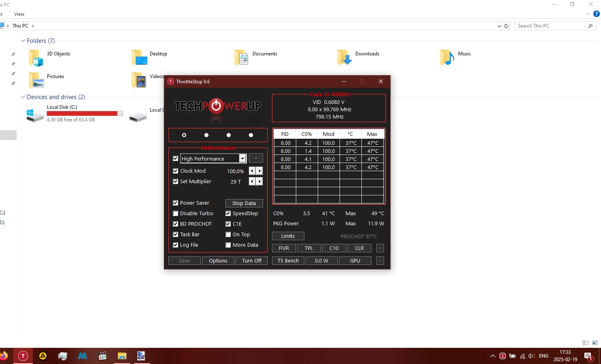Check the battery status tray icon
The height and width of the screenshot is (364, 601).
click(512, 356)
